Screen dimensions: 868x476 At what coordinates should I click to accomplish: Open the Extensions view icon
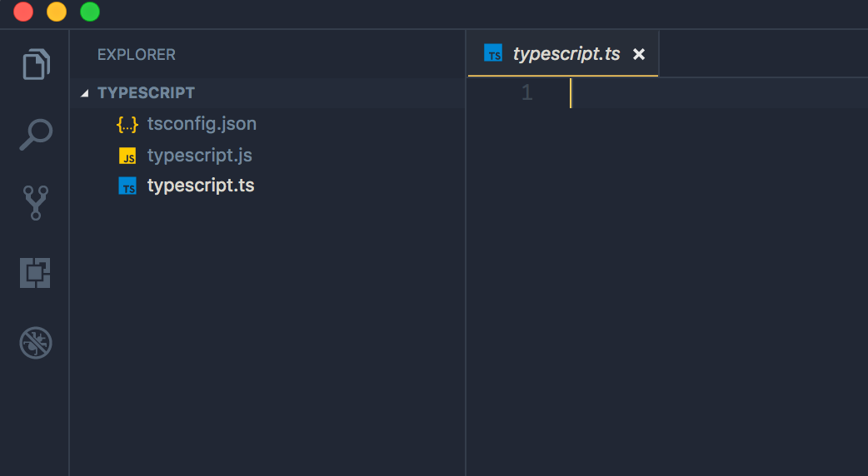[36, 273]
